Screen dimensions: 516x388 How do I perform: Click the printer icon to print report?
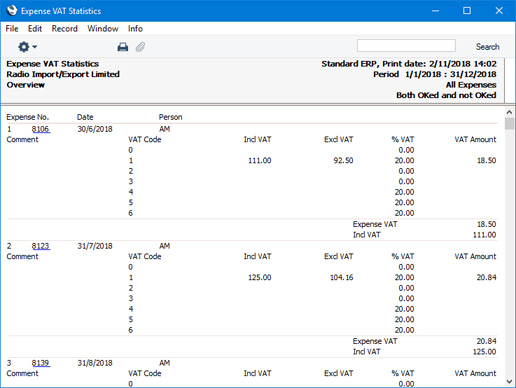(x=123, y=47)
